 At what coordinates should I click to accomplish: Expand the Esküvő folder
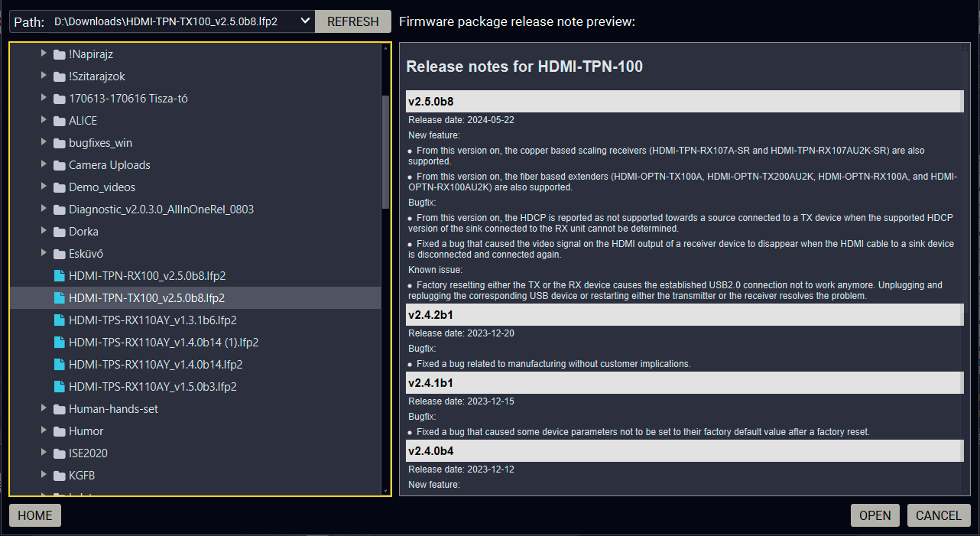click(44, 254)
